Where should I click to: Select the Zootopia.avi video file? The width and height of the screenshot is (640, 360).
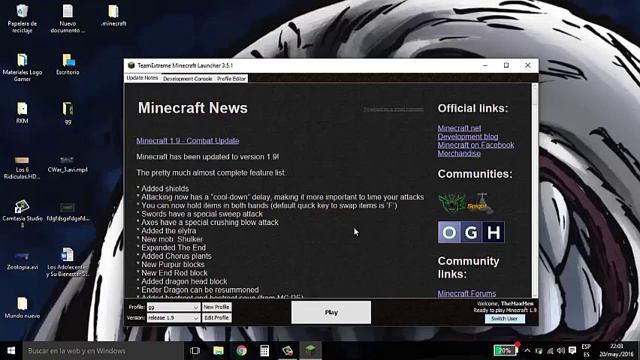coord(22,260)
